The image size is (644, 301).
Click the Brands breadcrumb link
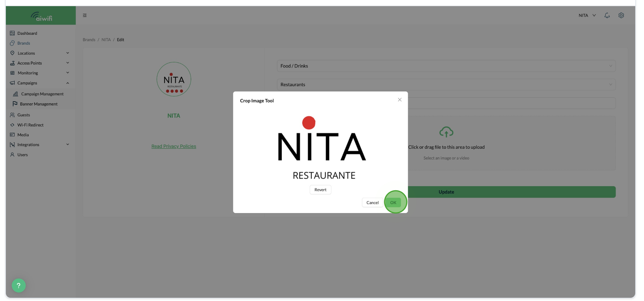[x=89, y=40]
